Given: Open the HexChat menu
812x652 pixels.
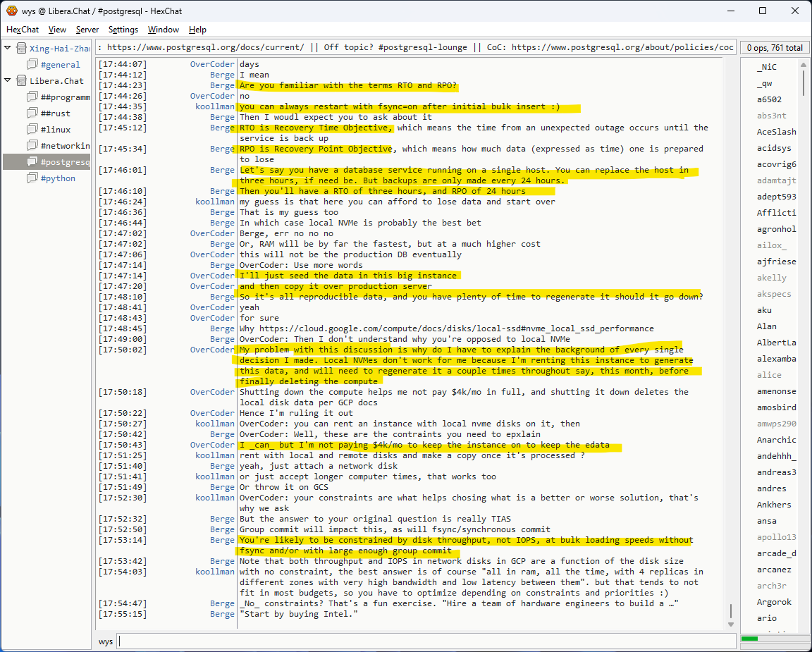Looking at the screenshot, I should point(23,30).
